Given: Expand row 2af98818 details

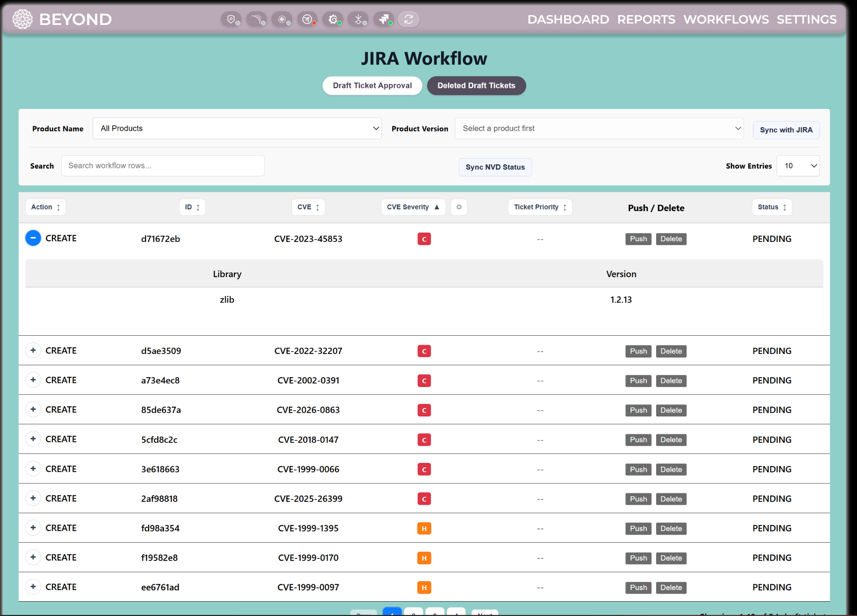Looking at the screenshot, I should pyautogui.click(x=33, y=498).
